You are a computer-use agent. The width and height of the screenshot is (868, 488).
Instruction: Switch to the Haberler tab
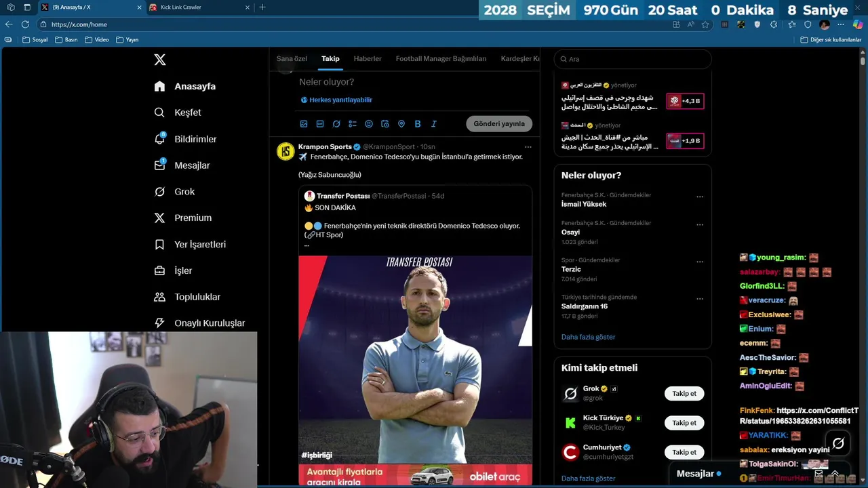tap(368, 59)
